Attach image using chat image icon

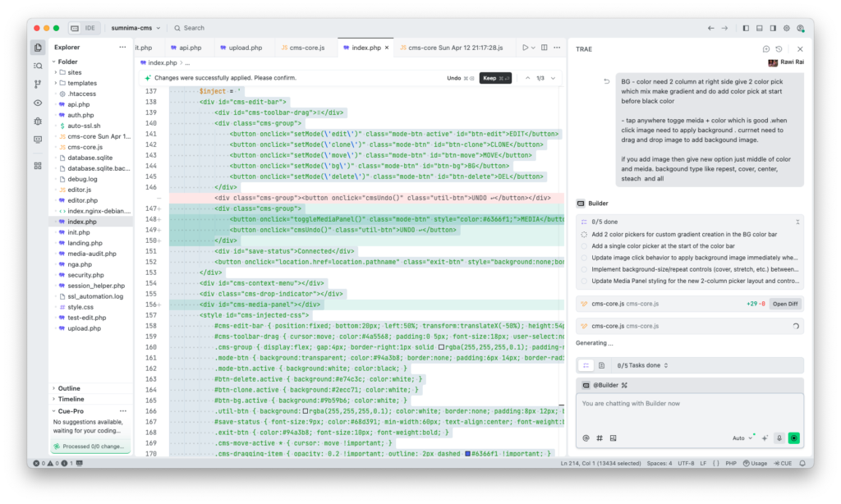pos(613,438)
